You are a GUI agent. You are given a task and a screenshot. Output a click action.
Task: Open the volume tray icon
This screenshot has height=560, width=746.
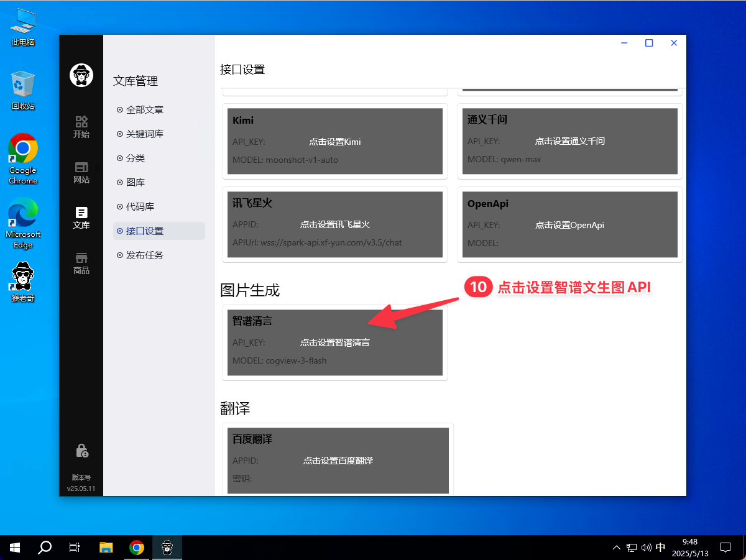pyautogui.click(x=646, y=548)
